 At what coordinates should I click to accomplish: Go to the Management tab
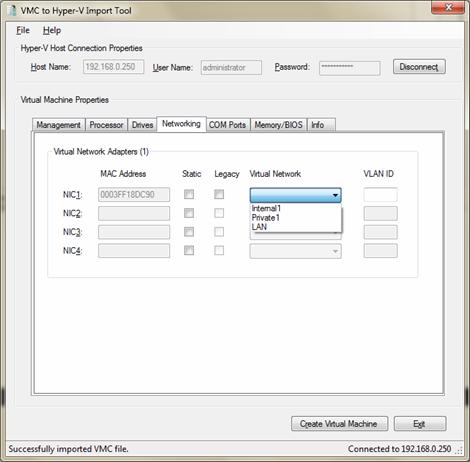(58, 125)
